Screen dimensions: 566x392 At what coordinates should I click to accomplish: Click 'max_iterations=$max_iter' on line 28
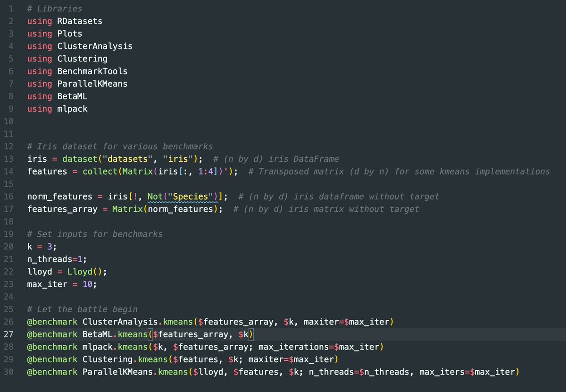pos(318,347)
